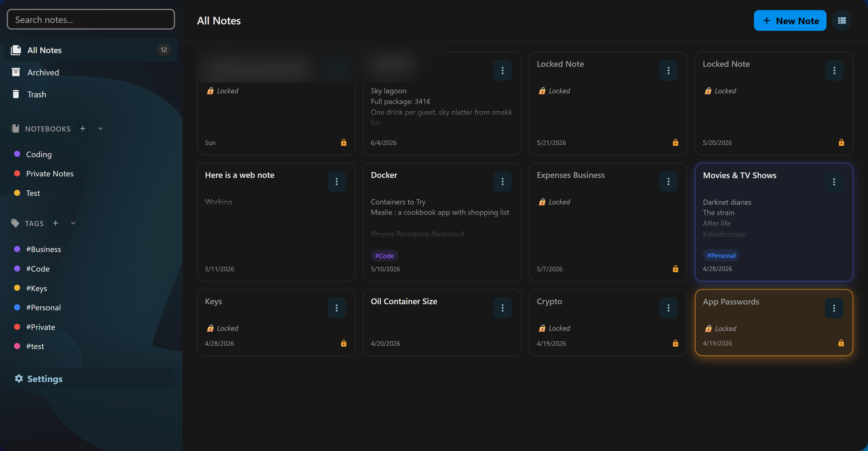Click the list view toggle icon
This screenshot has width=868, height=451.
coord(841,20)
